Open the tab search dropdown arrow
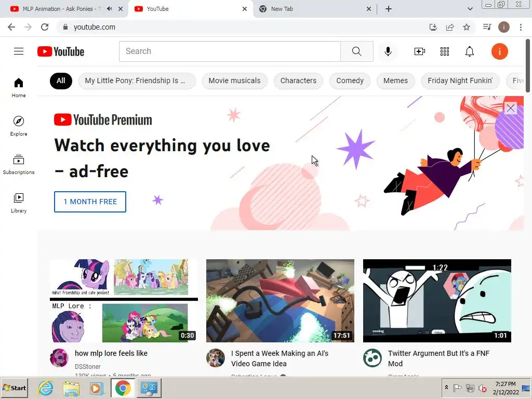 coord(470,9)
